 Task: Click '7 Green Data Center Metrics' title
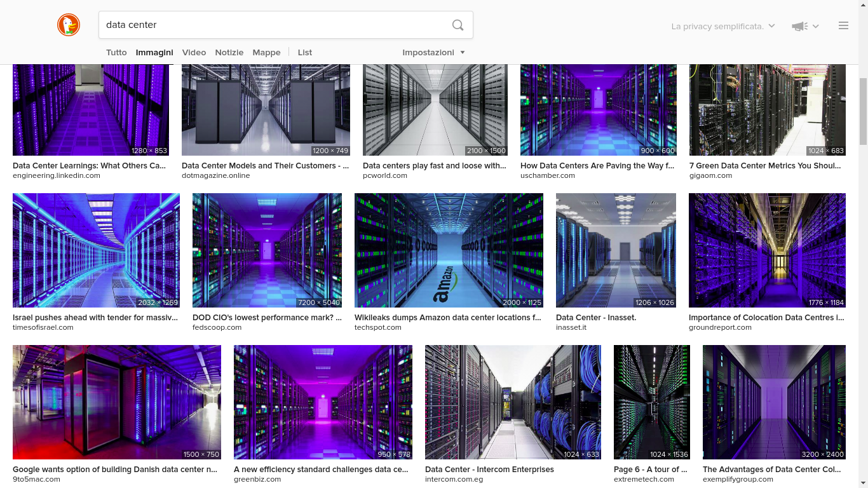(765, 165)
